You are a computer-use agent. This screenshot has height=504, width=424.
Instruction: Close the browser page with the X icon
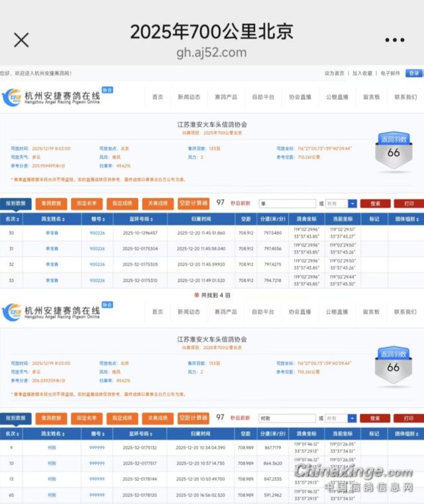click(x=21, y=40)
